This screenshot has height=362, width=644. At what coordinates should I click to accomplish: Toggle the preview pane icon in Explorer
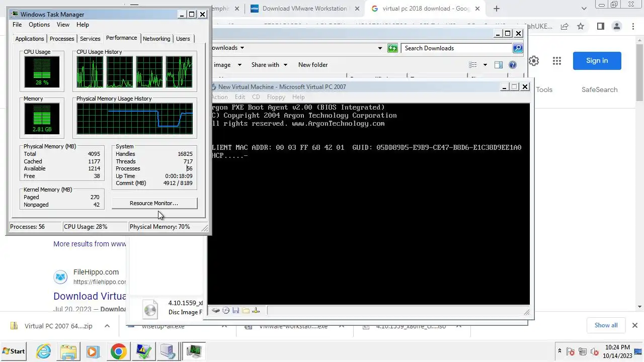tap(499, 65)
